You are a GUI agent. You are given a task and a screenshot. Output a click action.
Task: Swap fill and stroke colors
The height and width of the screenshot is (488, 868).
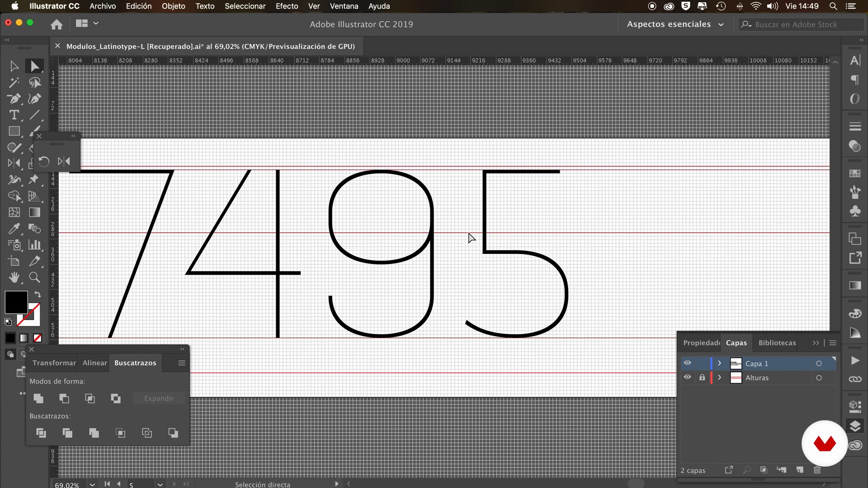click(38, 294)
